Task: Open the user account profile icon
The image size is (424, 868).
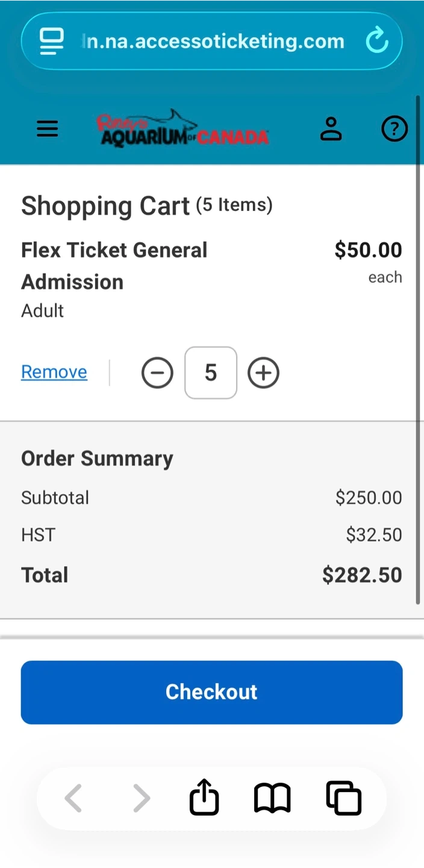Action: pyautogui.click(x=331, y=129)
